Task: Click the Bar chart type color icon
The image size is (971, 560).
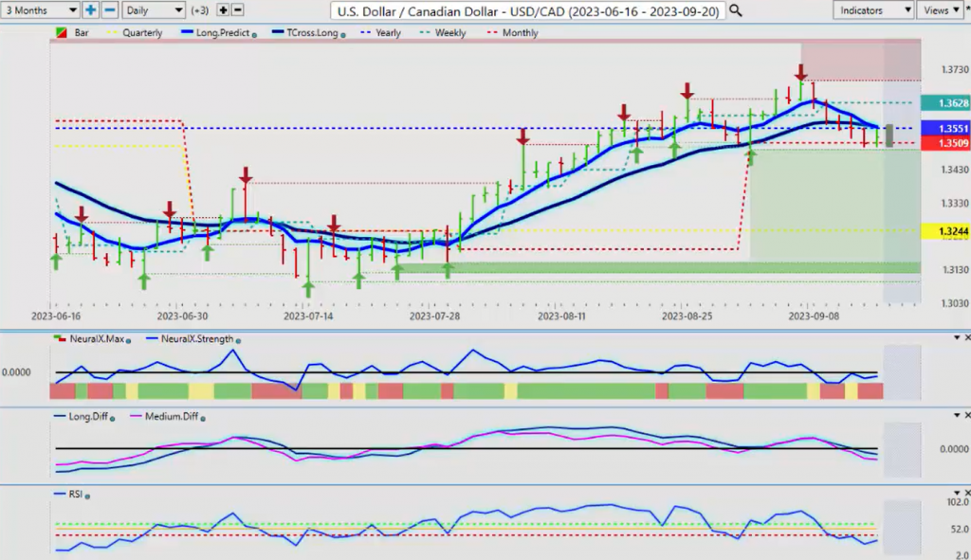Action: pos(63,33)
